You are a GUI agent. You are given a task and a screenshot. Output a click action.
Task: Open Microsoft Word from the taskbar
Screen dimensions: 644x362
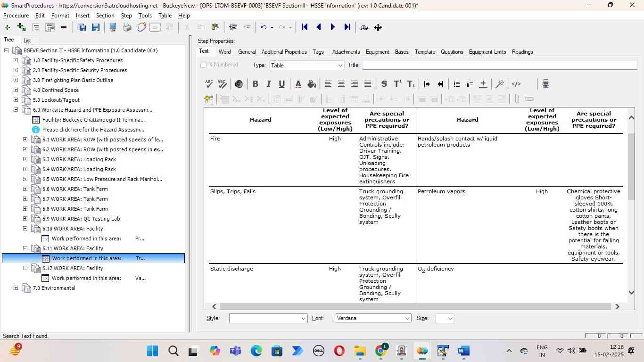click(463, 351)
